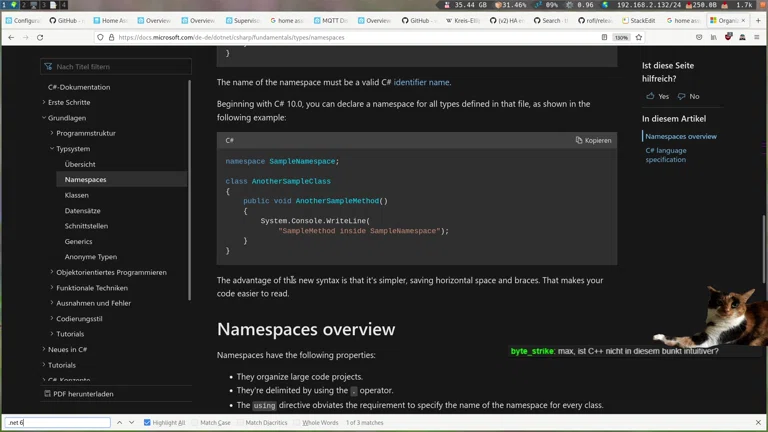Viewport: 768px width, 432px height.
Task: View site info via the padlock icon
Action: (111, 37)
